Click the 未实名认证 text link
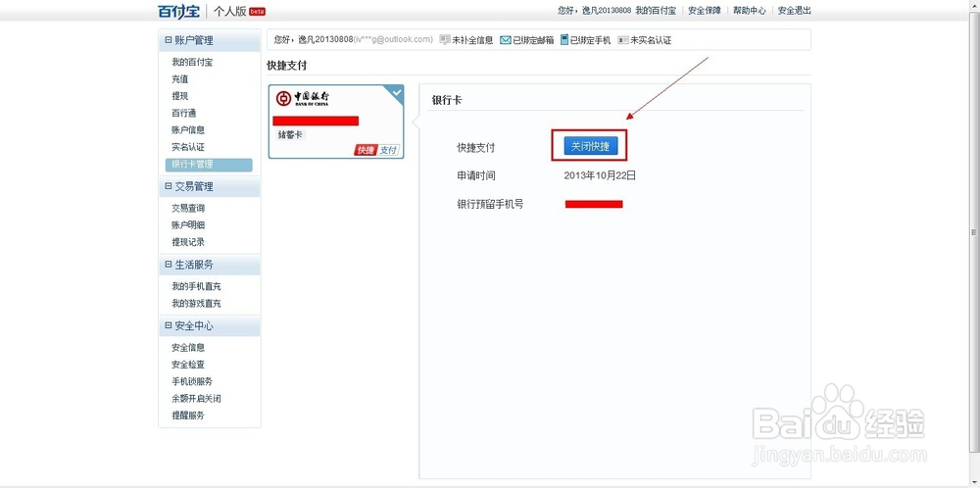The image size is (980, 488). pyautogui.click(x=651, y=40)
